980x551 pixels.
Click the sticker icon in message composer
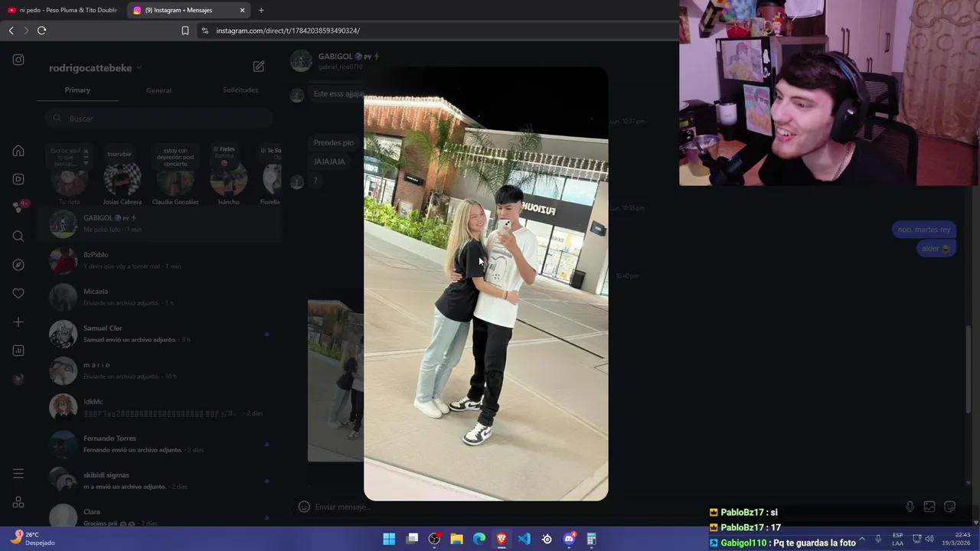[x=950, y=507]
